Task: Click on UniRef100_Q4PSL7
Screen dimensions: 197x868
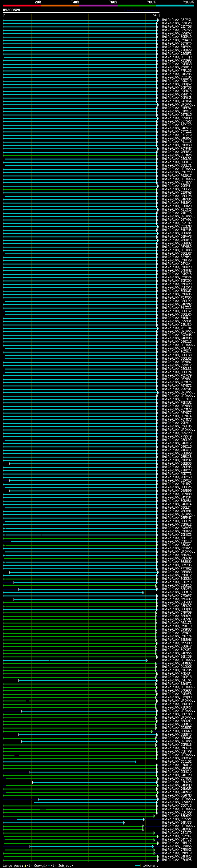Action: [176, 128]
